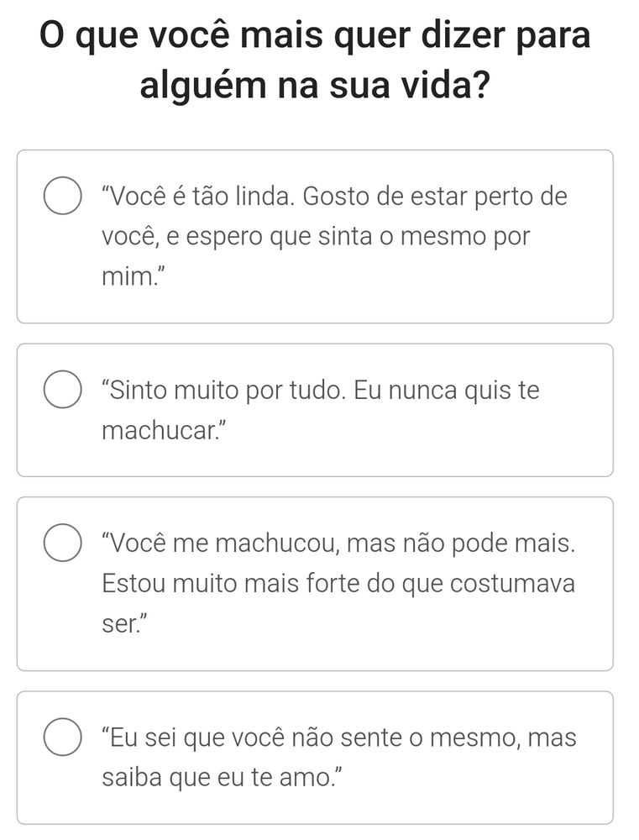Viewport: 639px width, 840px height.
Task: Click the line "Estou muito mais forte do que costumava"
Action: point(338,584)
